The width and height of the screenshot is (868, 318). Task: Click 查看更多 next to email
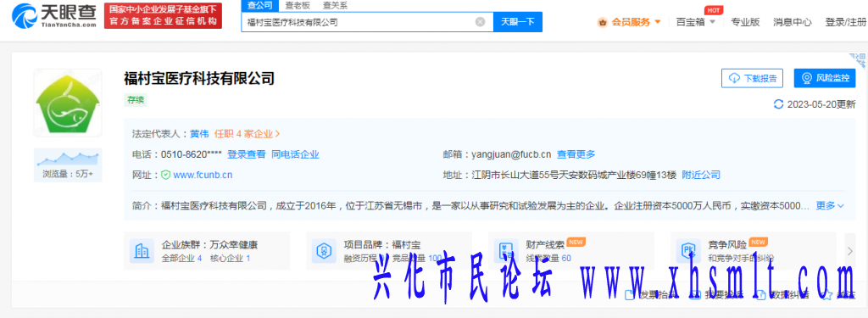576,154
